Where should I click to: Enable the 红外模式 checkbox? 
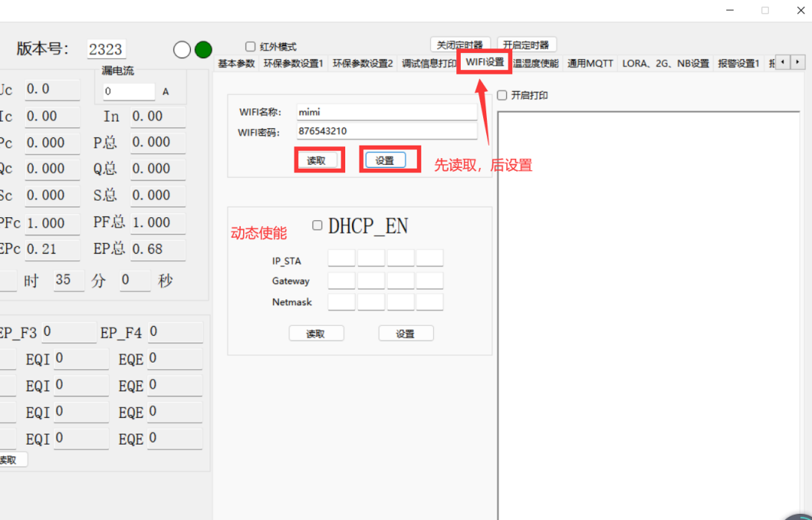[x=251, y=46]
